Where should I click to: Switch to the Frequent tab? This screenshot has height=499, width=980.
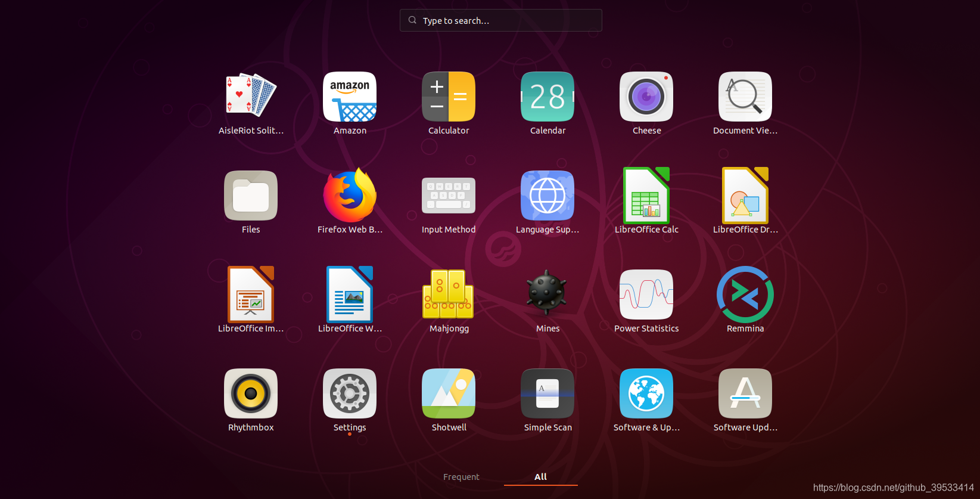point(461,477)
